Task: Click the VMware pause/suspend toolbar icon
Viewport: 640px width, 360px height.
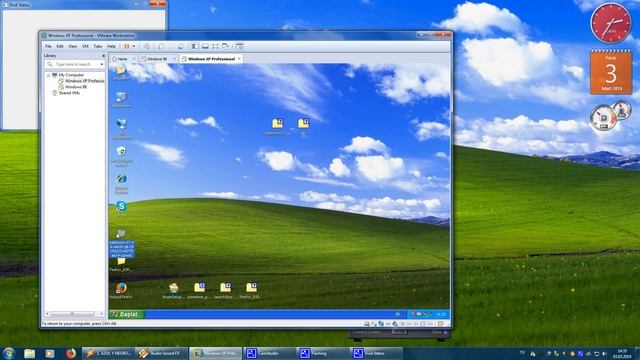Action: [x=127, y=47]
